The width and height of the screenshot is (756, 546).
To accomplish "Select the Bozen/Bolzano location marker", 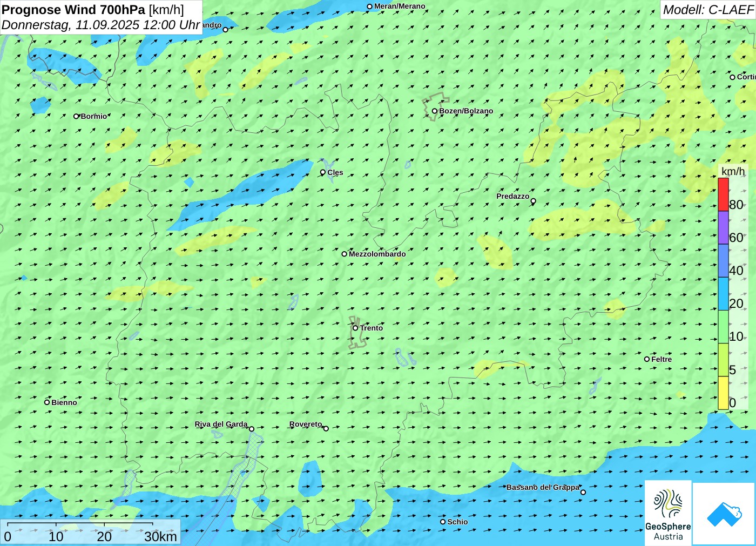I will pos(435,111).
